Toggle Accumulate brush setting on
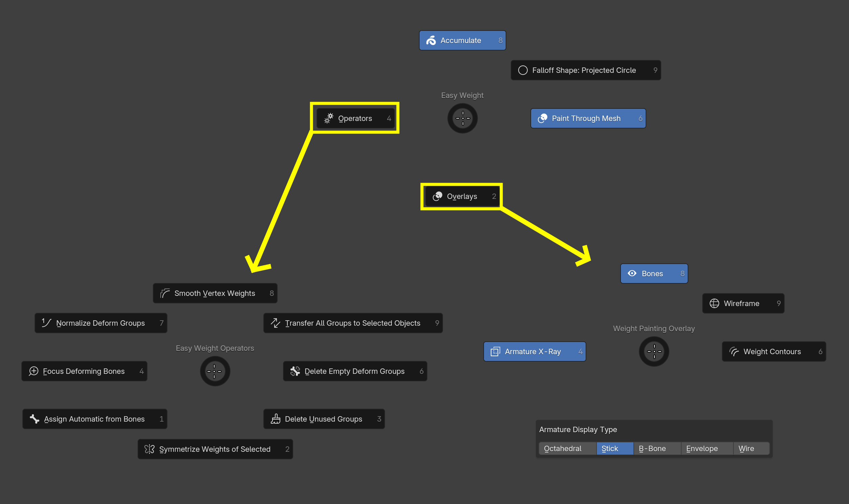The width and height of the screenshot is (849, 504). tap(462, 40)
